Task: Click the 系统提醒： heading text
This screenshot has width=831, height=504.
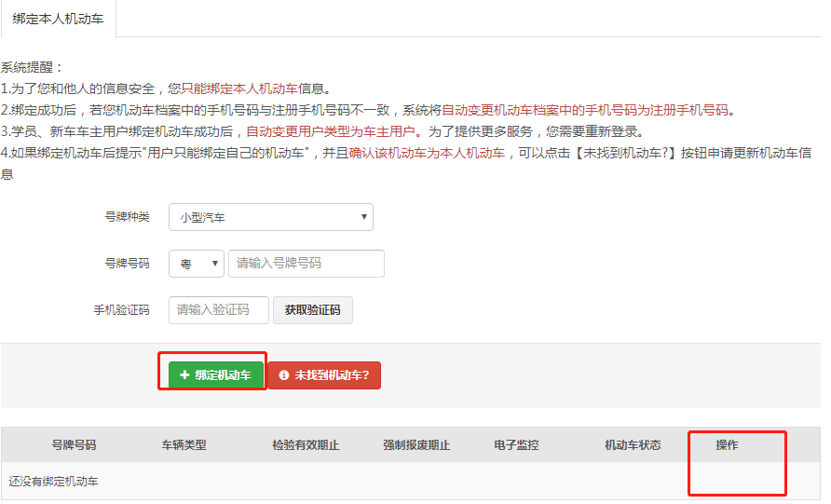Action: point(33,67)
